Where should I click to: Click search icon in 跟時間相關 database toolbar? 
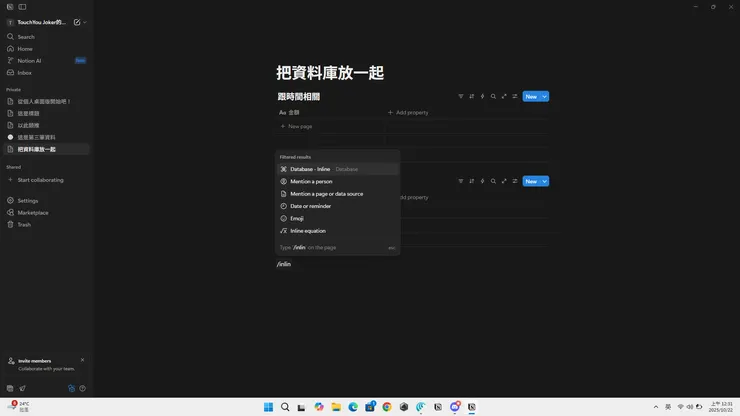click(493, 96)
